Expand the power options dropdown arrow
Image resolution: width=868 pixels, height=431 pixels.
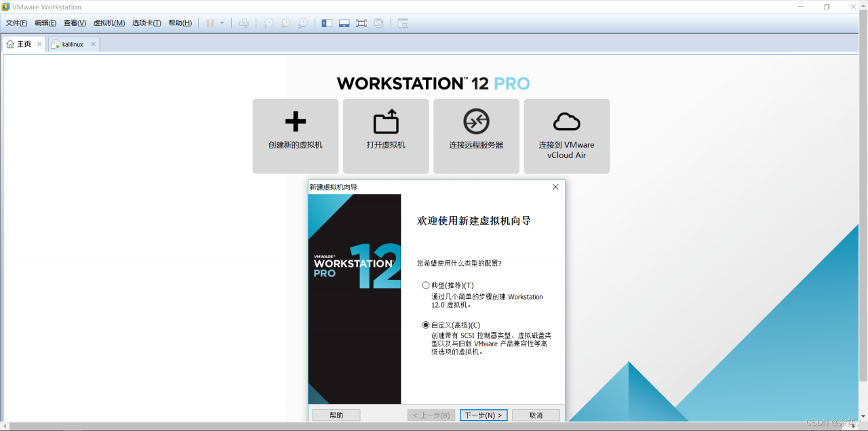pos(222,23)
